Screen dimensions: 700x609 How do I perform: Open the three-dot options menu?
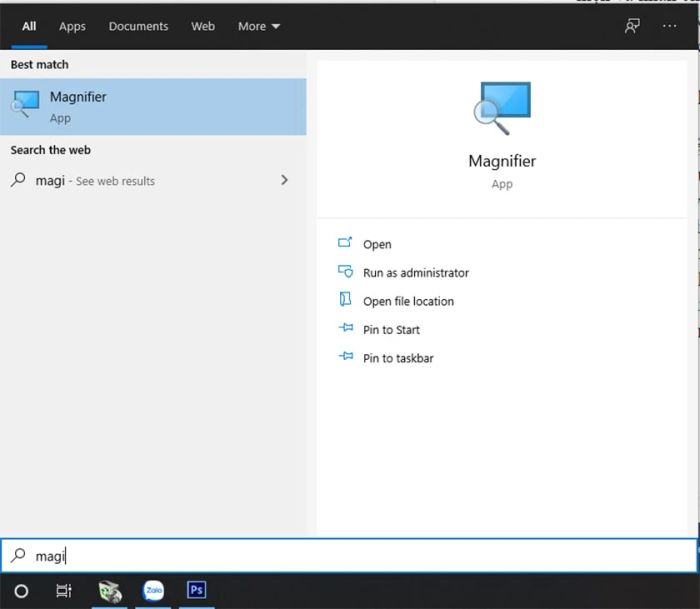(669, 26)
